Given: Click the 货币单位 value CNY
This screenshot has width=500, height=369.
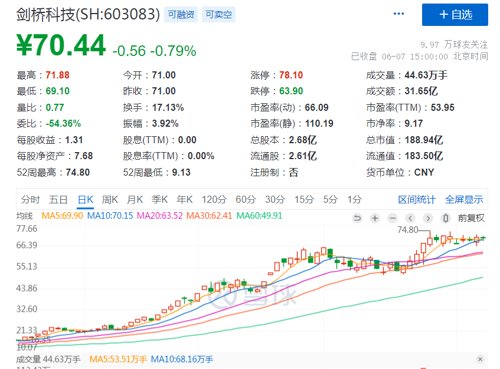Looking at the screenshot, I should click(424, 172).
